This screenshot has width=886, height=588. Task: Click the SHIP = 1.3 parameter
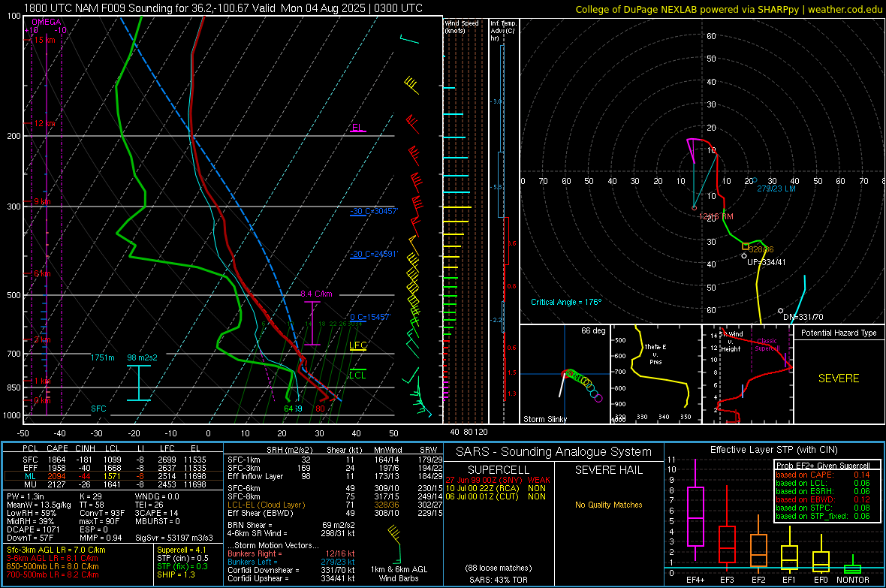pyautogui.click(x=176, y=574)
